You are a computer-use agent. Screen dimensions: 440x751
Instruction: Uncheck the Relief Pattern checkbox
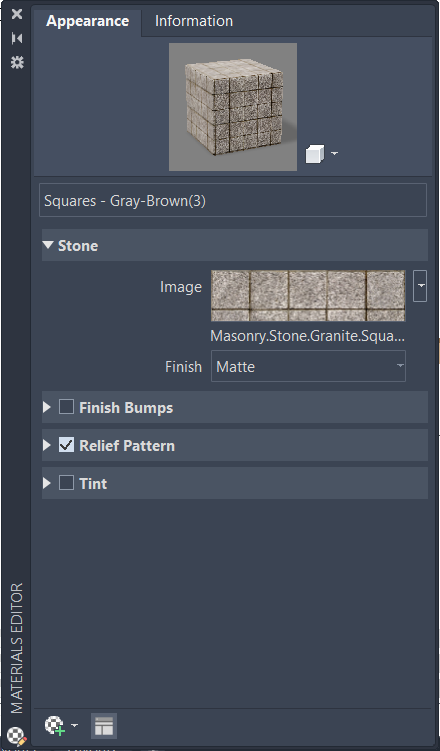pyautogui.click(x=66, y=445)
